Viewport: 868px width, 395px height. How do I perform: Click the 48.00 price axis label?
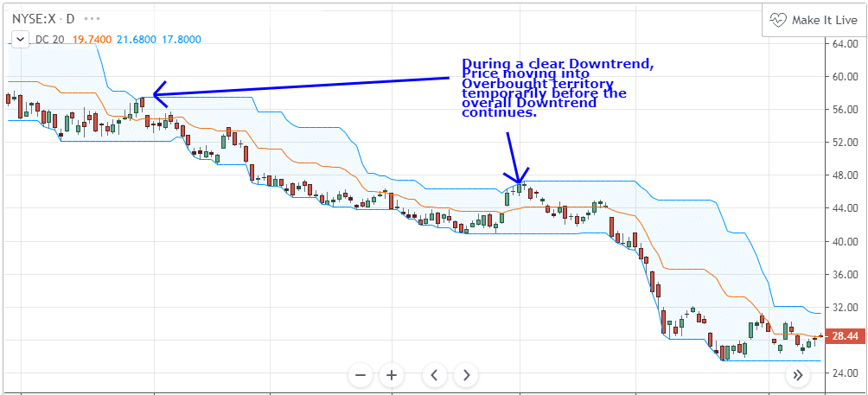click(x=843, y=175)
